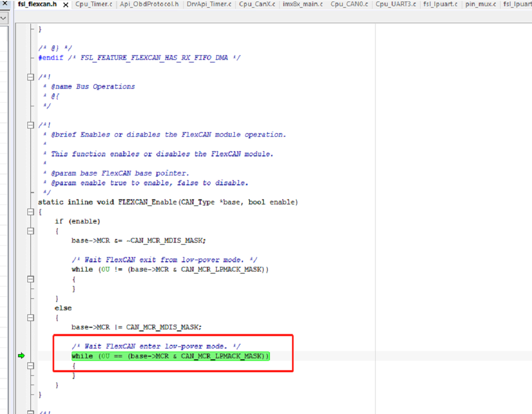Click '#endif' preprocessor directive
This screenshot has height=414, width=532.
[x=51, y=58]
